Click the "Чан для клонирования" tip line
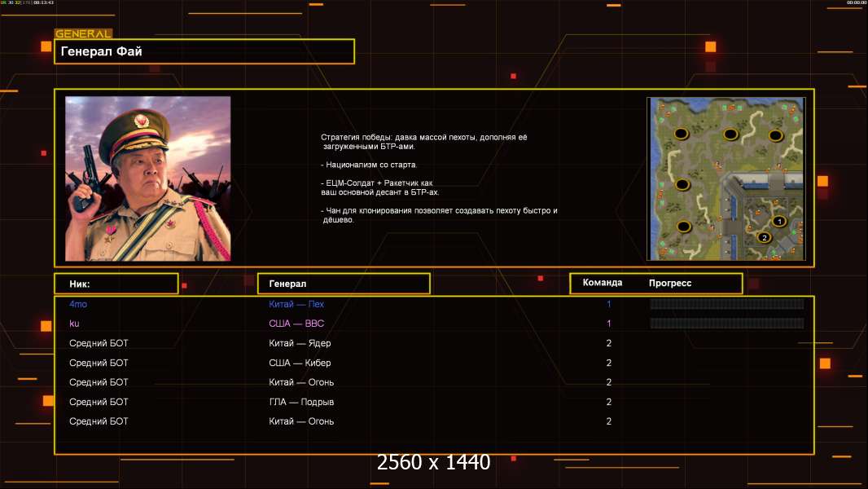The width and height of the screenshot is (868, 489). 439,215
